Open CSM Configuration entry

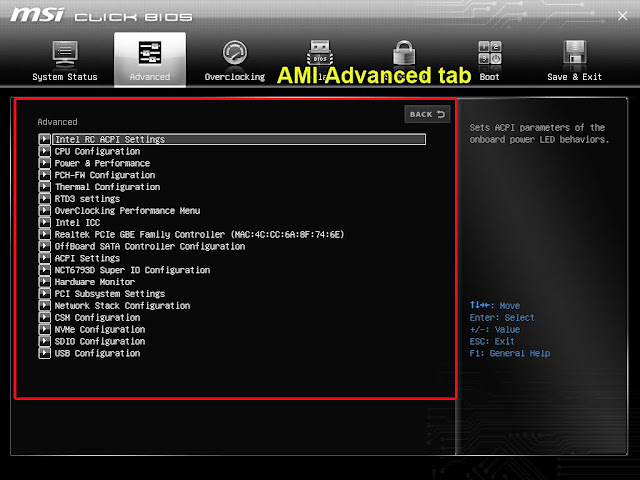(98, 317)
